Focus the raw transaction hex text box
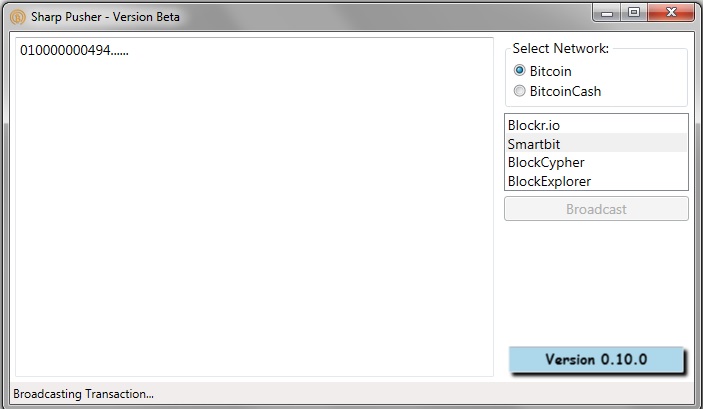The height and width of the screenshot is (409, 703). pos(254,207)
